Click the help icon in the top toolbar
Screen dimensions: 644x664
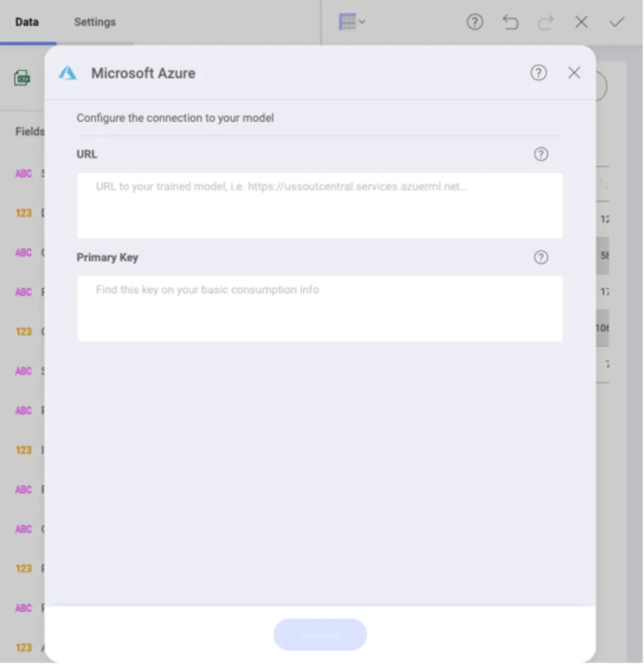(475, 22)
